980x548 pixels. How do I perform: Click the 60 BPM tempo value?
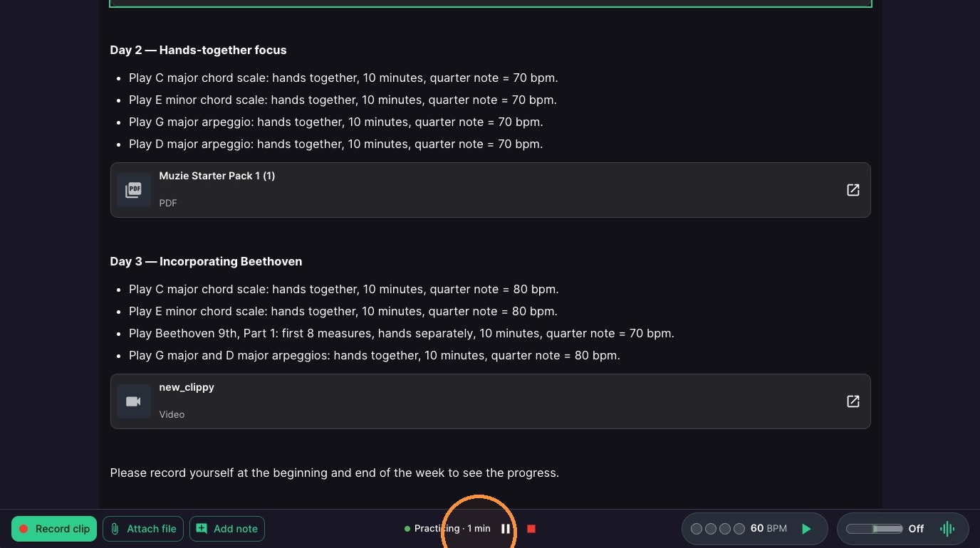click(768, 528)
